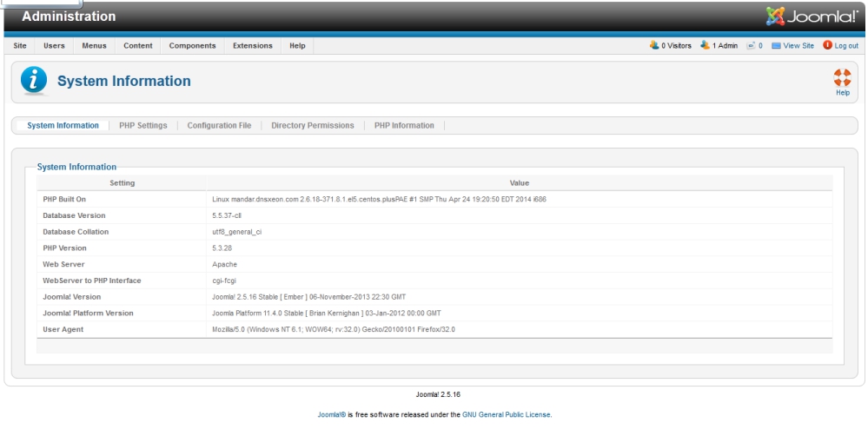The height and width of the screenshot is (436, 868).
Task: Click the Mozilla/5.0 user agent value
Action: coord(334,330)
